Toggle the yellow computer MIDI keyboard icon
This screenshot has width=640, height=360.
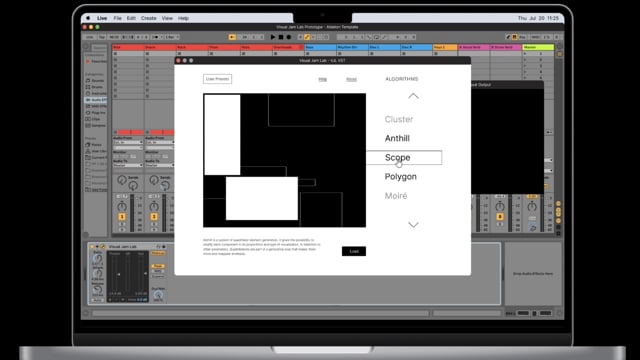[515, 37]
